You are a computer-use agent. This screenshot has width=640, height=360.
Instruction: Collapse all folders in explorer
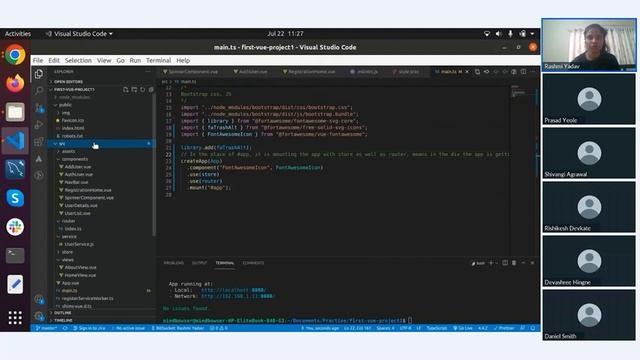pos(151,89)
